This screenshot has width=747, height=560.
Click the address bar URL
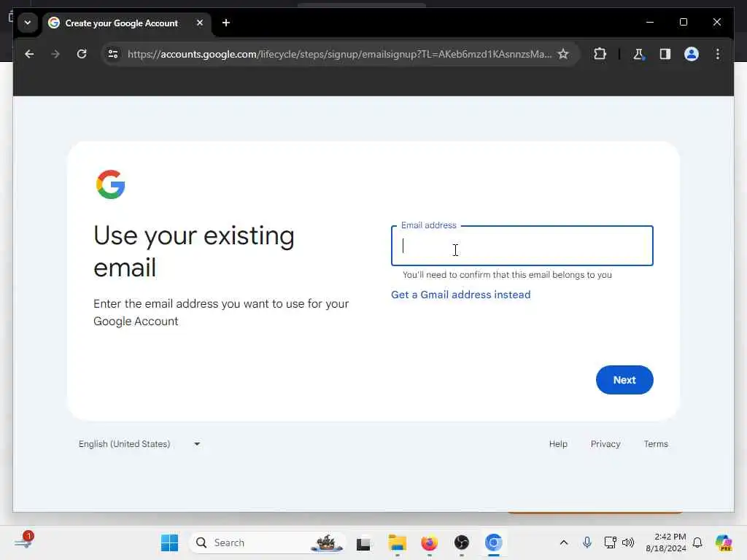pos(338,54)
